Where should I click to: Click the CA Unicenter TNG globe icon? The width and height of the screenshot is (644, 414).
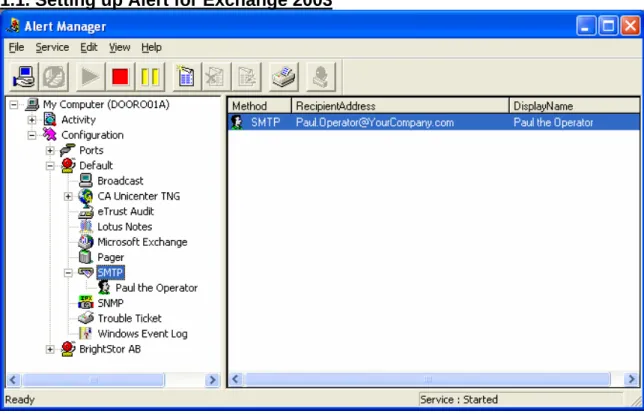[x=85, y=196]
